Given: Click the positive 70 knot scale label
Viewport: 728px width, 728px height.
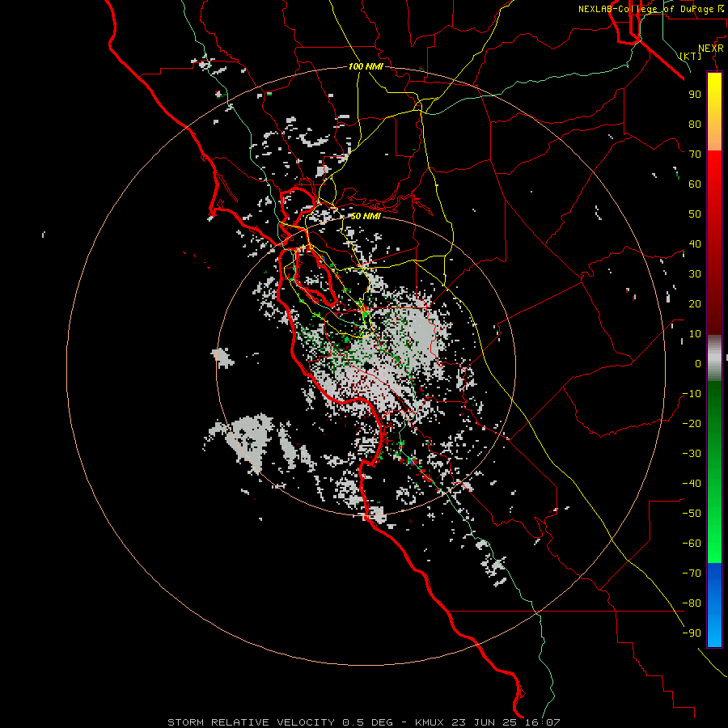Looking at the screenshot, I should tap(695, 154).
